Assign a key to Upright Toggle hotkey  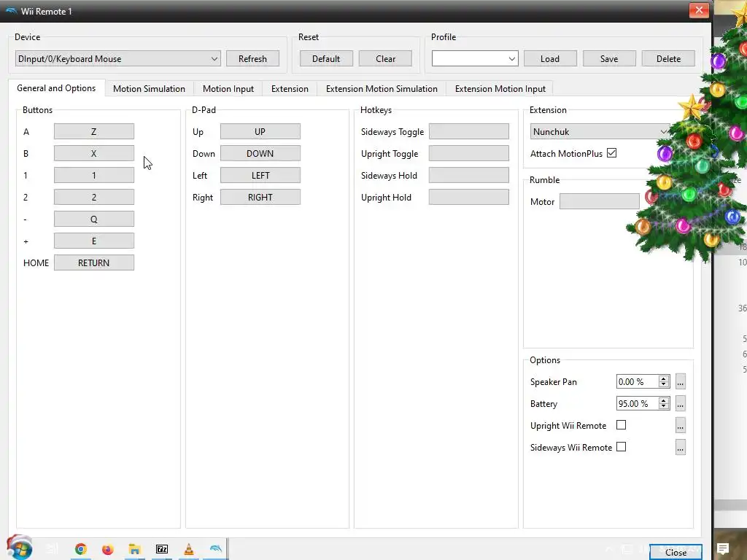469,153
